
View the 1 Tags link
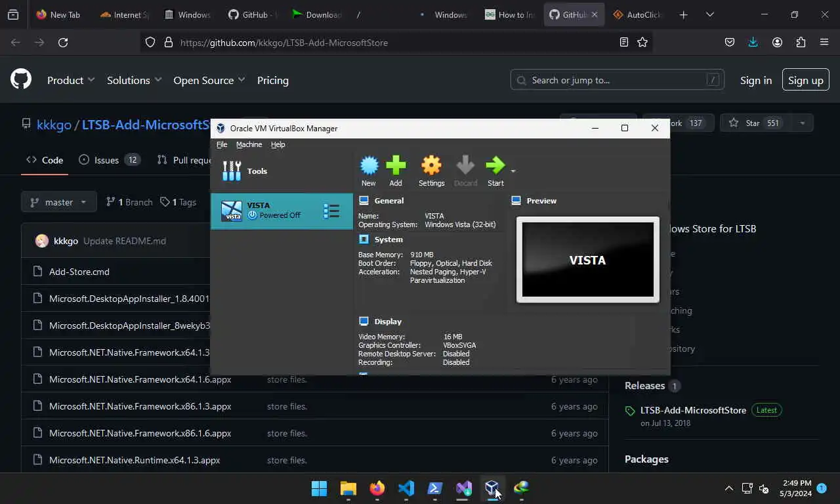point(178,202)
